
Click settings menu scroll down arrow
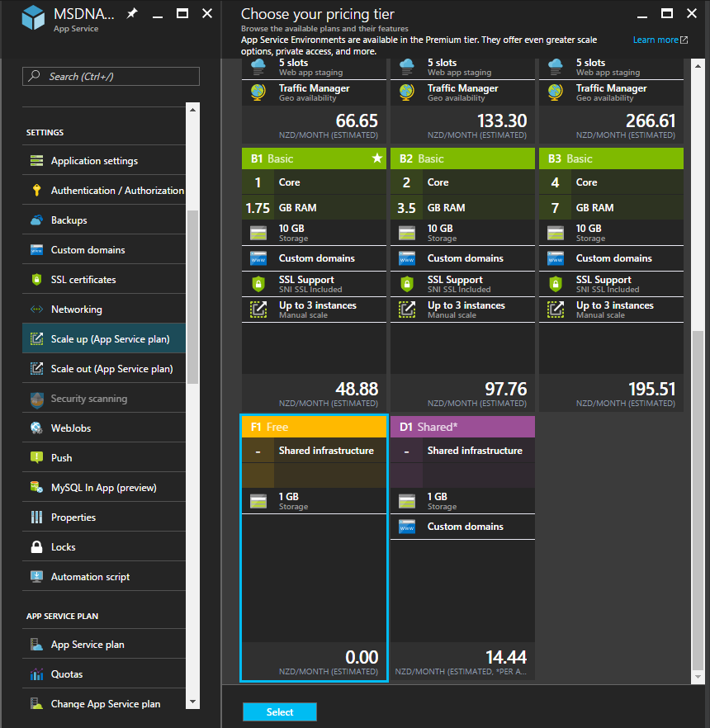point(192,702)
